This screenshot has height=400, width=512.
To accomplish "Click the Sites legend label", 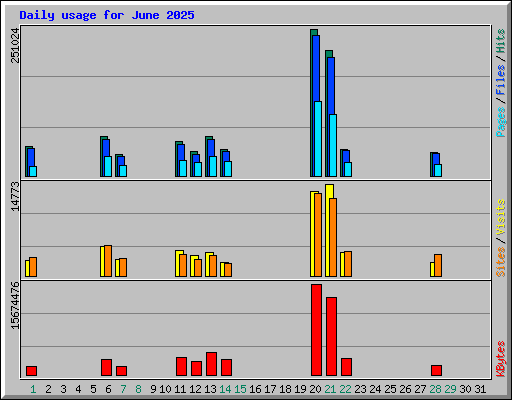I will (500, 262).
